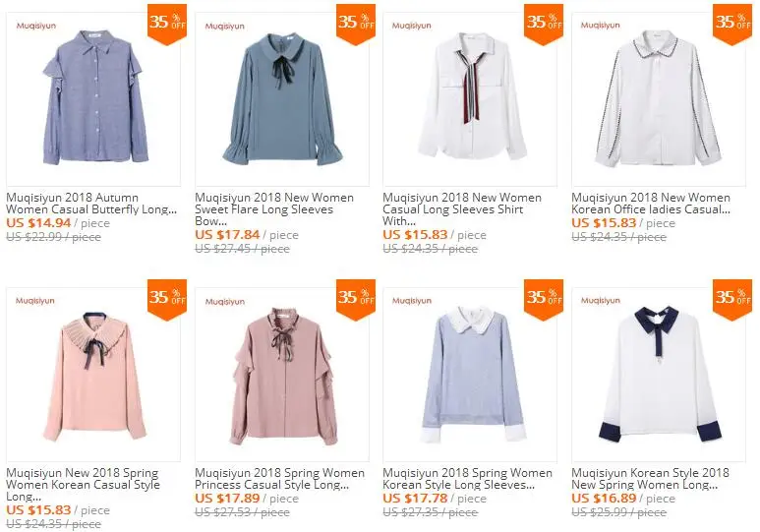Click the US $17.89 price
This screenshot has width=760, height=532.
point(229,498)
